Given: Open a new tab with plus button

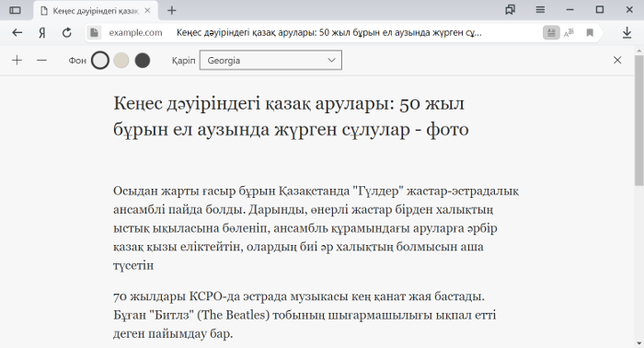Looking at the screenshot, I should 172,11.
